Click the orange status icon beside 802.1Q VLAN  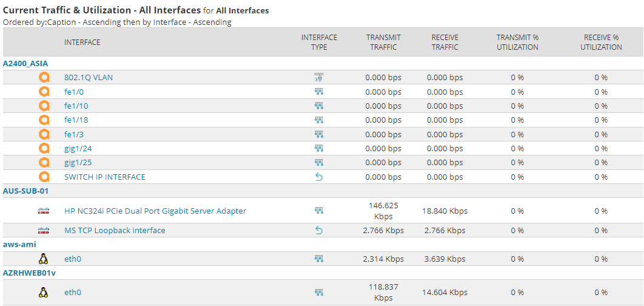(x=44, y=77)
